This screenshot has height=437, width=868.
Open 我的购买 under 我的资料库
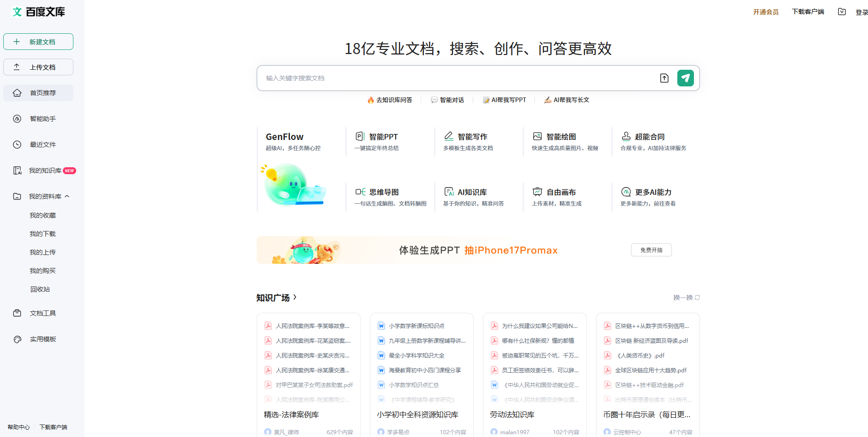pos(42,271)
